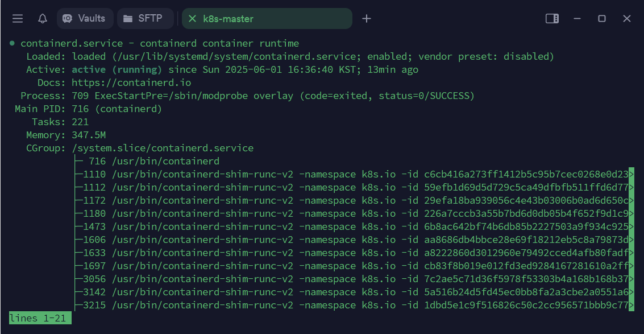
Task: Click the green service status dot
Action: click(x=12, y=44)
